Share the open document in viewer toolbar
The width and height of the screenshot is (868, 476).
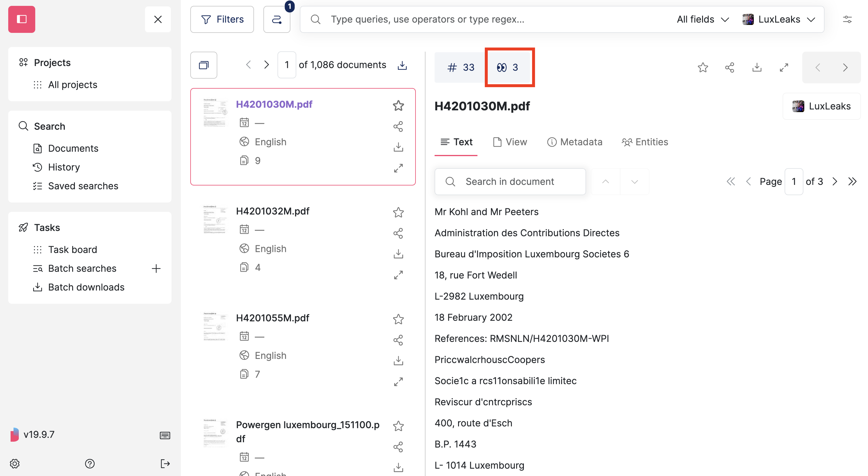(x=730, y=67)
